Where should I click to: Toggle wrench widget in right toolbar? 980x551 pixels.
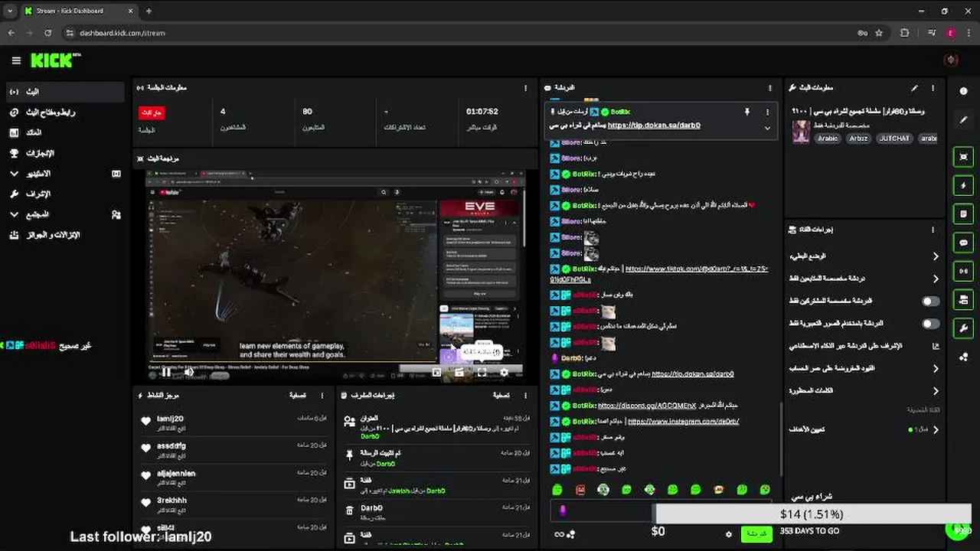tap(963, 328)
